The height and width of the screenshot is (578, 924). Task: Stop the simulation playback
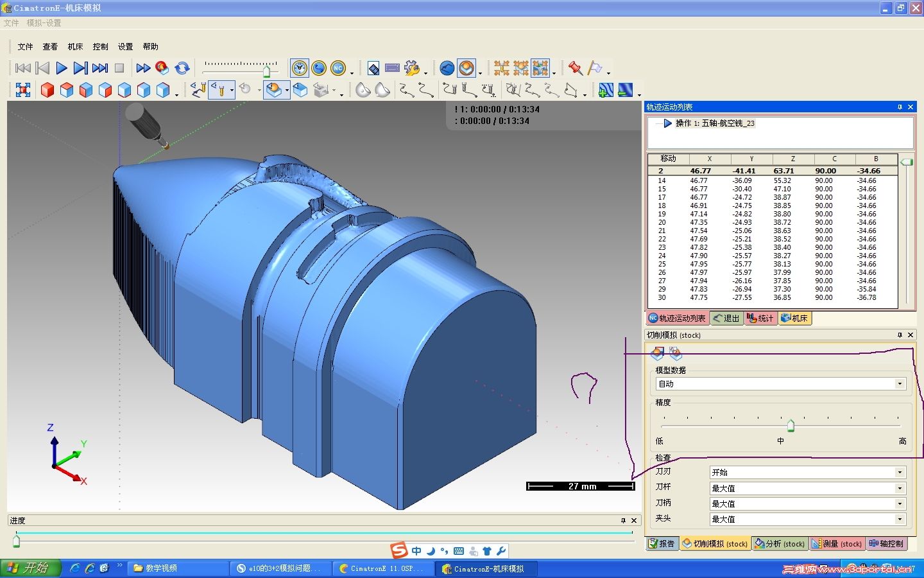pyautogui.click(x=119, y=68)
